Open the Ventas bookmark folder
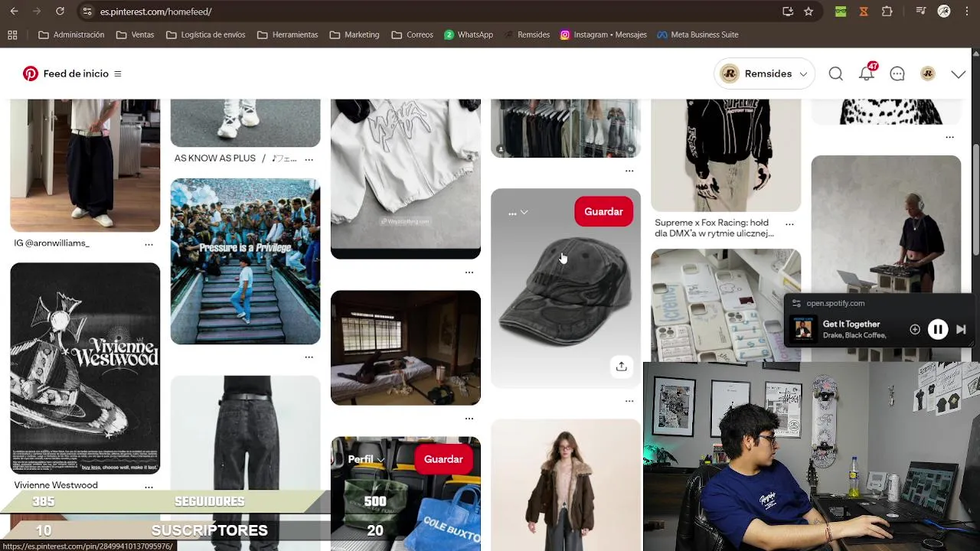The width and height of the screenshot is (980, 551). pyautogui.click(x=135, y=34)
